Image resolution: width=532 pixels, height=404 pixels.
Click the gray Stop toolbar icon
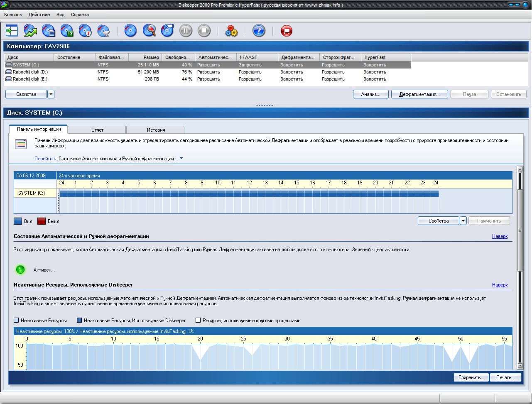click(x=204, y=31)
